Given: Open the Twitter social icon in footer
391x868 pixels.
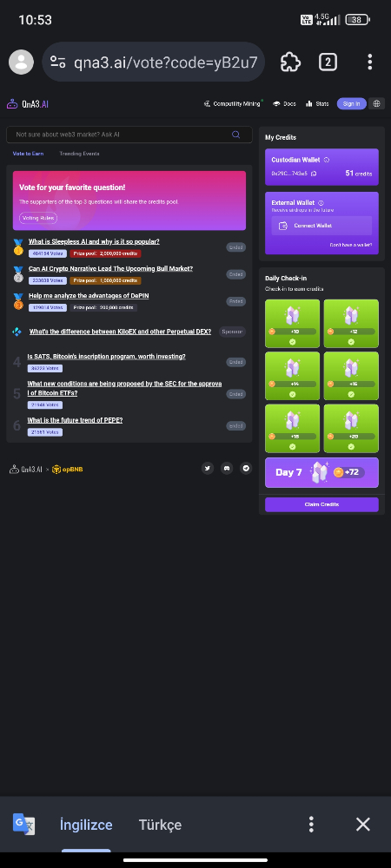Looking at the screenshot, I should (x=208, y=469).
